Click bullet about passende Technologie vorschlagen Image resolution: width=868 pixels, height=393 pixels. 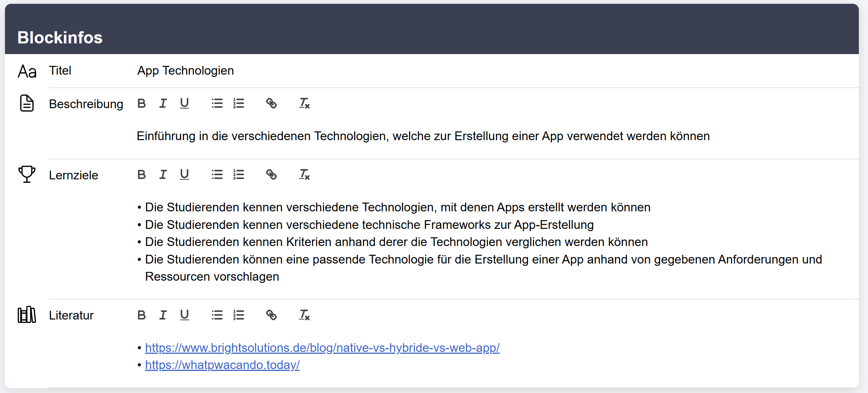click(x=483, y=268)
